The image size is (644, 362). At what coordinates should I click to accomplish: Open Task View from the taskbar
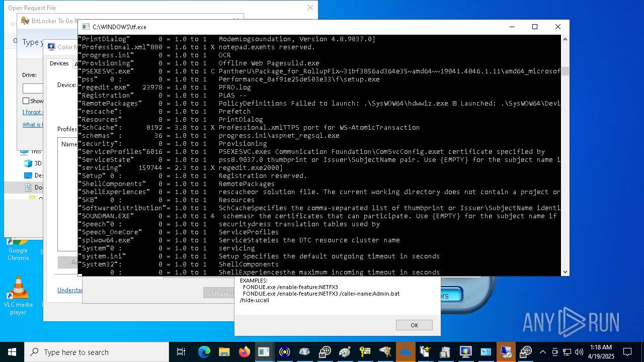pyautogui.click(x=181, y=352)
